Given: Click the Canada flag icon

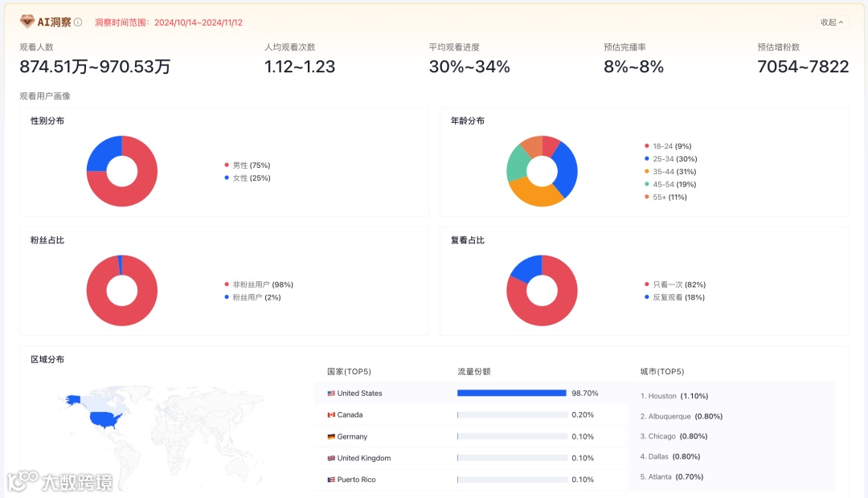Looking at the screenshot, I should coord(331,415).
